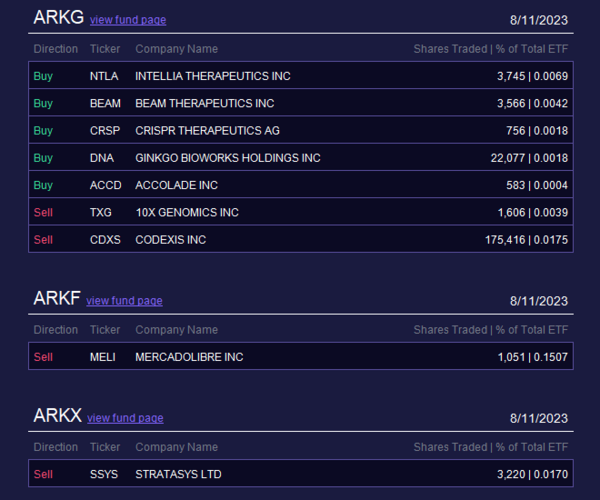Select the MELI MercadoLibre sell row
The image size is (600, 500).
pyautogui.click(x=301, y=357)
